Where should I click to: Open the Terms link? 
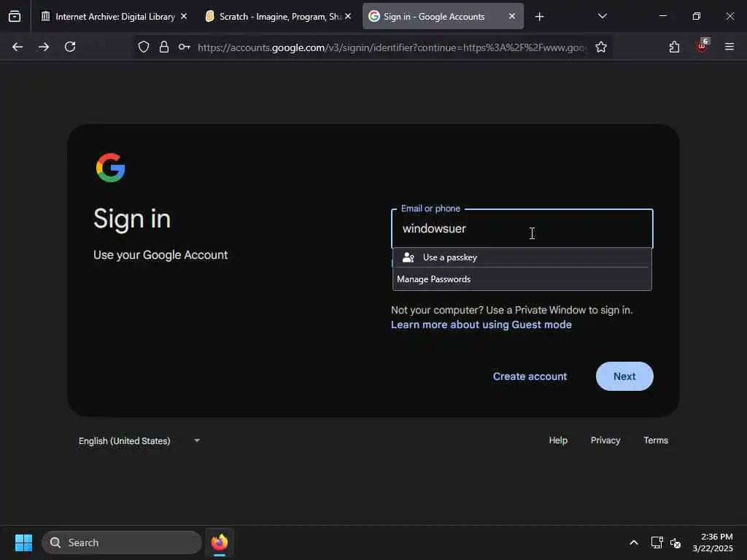point(656,440)
